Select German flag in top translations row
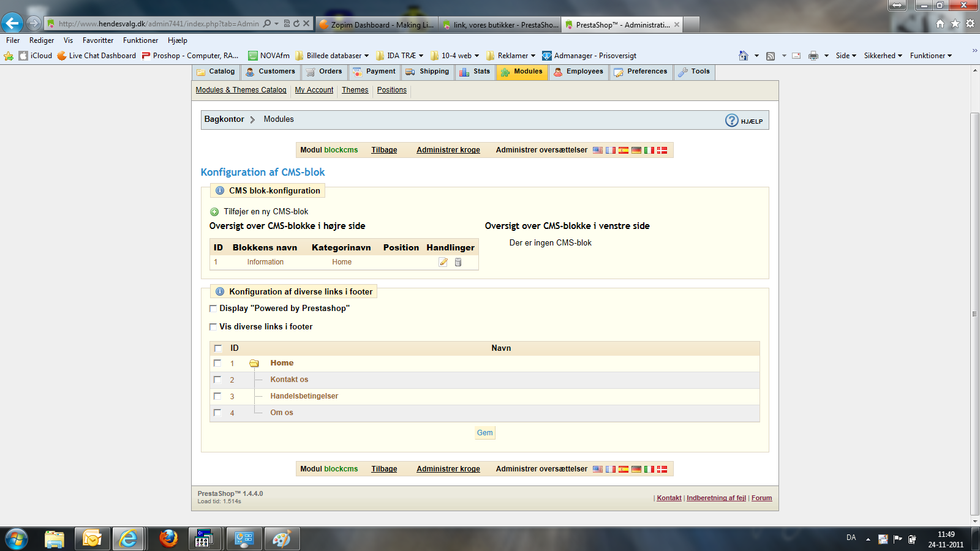980x551 pixels. point(636,150)
